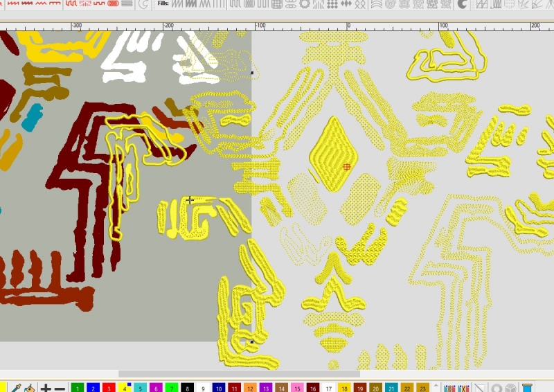Click the plus add color button

pyautogui.click(x=46, y=388)
